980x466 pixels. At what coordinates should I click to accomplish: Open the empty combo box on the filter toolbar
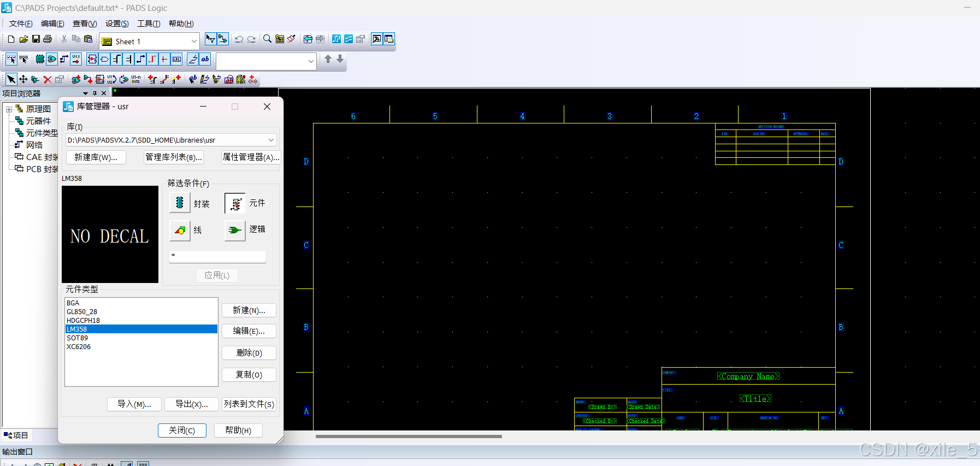(x=311, y=61)
